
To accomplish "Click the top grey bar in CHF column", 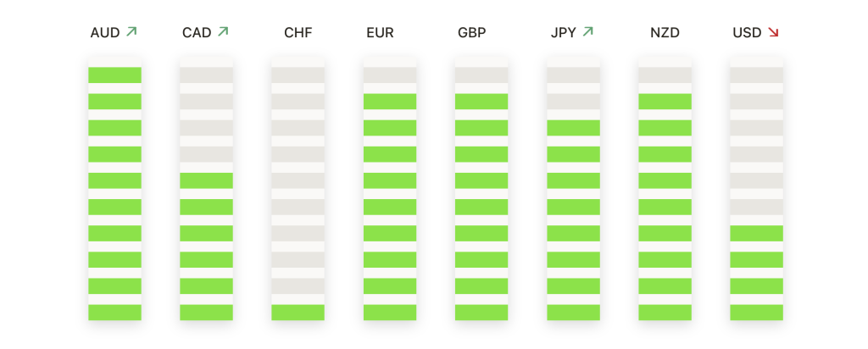I will (298, 75).
